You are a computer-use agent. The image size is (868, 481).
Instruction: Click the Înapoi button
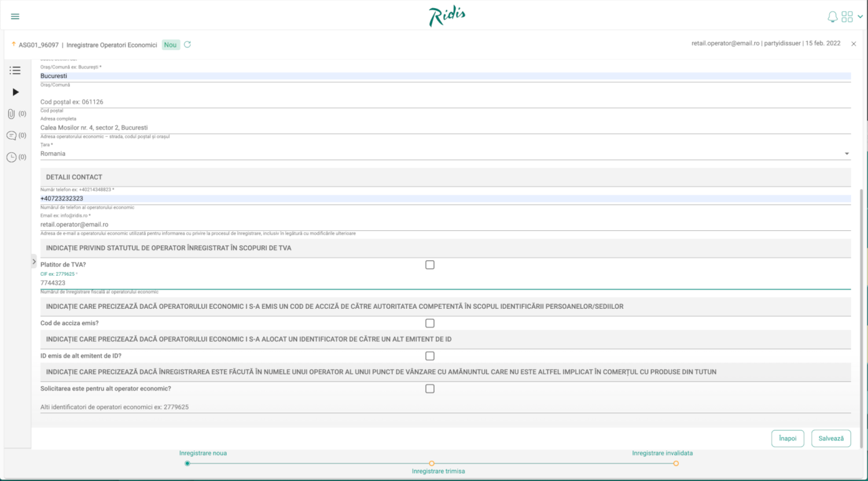[x=787, y=438]
